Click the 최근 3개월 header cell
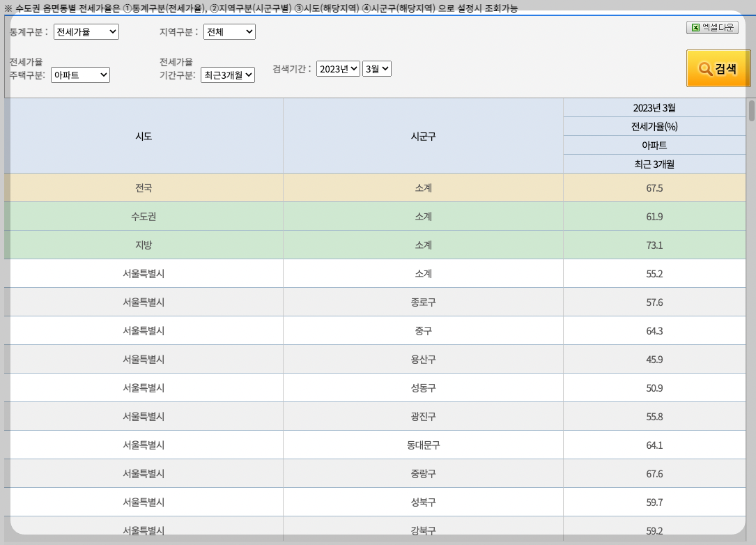 pyautogui.click(x=654, y=164)
